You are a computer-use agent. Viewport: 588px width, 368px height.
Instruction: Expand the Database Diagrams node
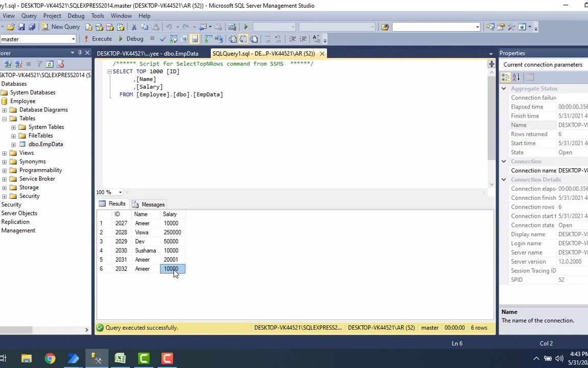pyautogui.click(x=5, y=110)
